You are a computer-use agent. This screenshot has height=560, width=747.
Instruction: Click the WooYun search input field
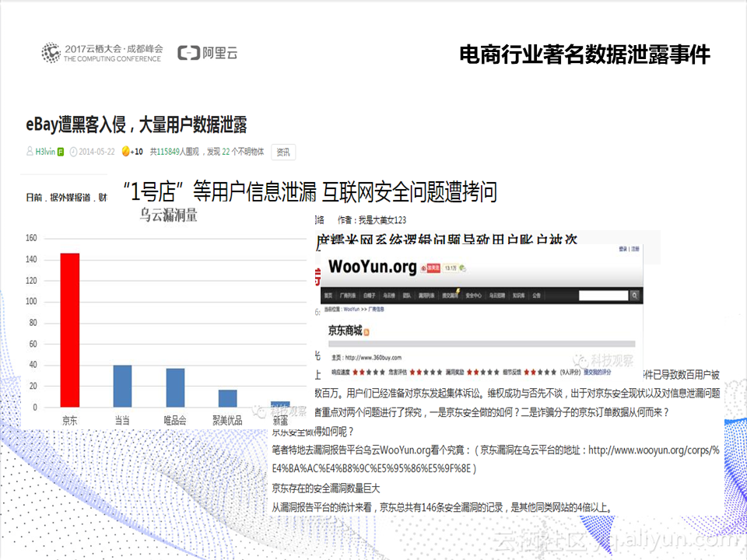click(604, 296)
